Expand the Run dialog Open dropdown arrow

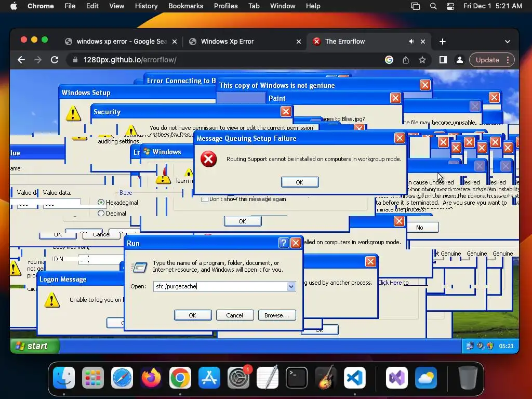291,286
